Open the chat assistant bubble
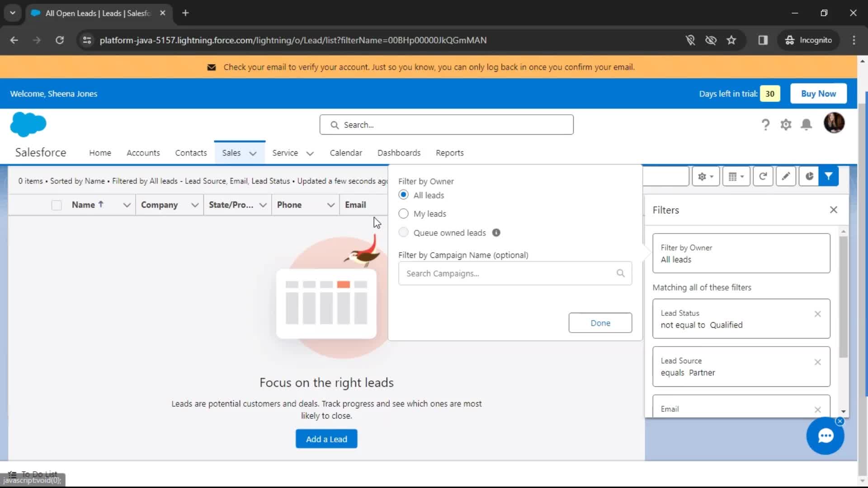The width and height of the screenshot is (868, 488). coord(826,436)
